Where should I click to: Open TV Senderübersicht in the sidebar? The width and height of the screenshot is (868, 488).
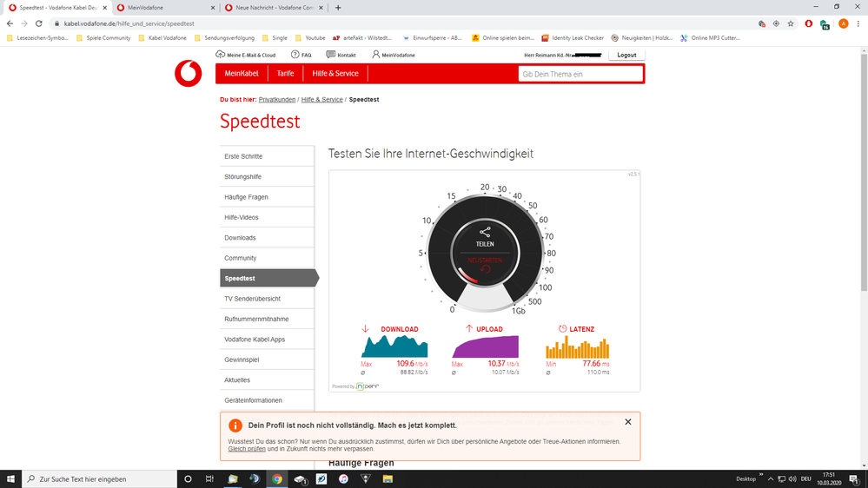click(267, 299)
